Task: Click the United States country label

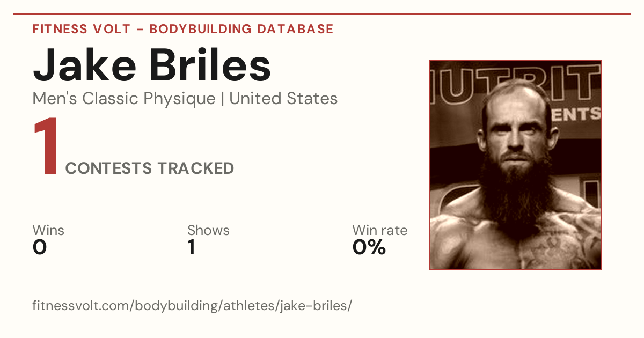Action: [283, 99]
